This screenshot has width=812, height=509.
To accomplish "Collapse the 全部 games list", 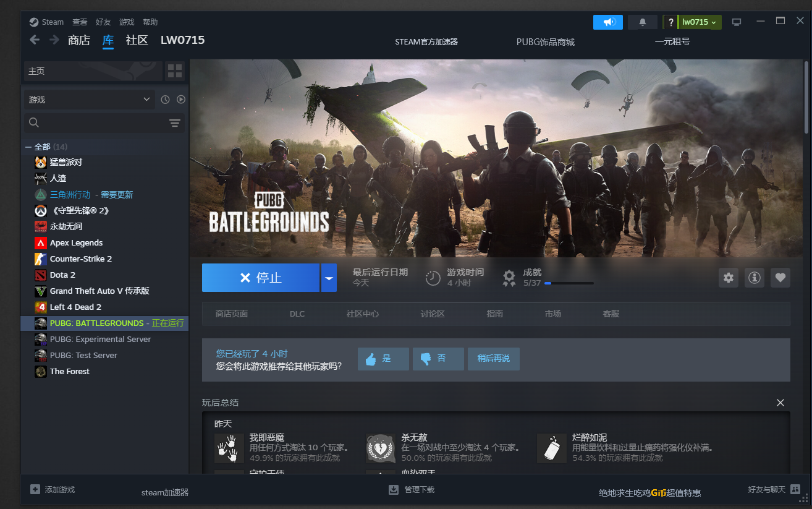I will click(28, 147).
